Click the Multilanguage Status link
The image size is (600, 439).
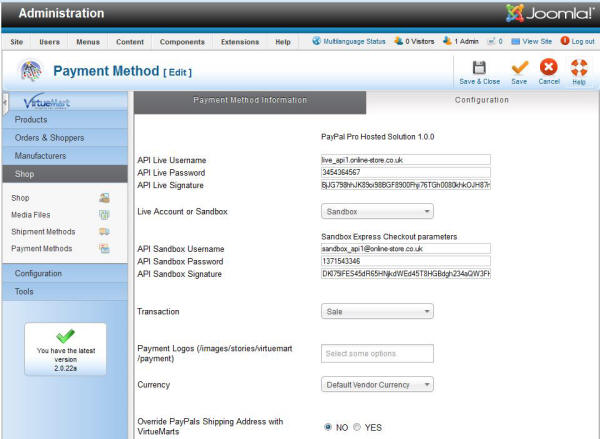click(x=354, y=41)
